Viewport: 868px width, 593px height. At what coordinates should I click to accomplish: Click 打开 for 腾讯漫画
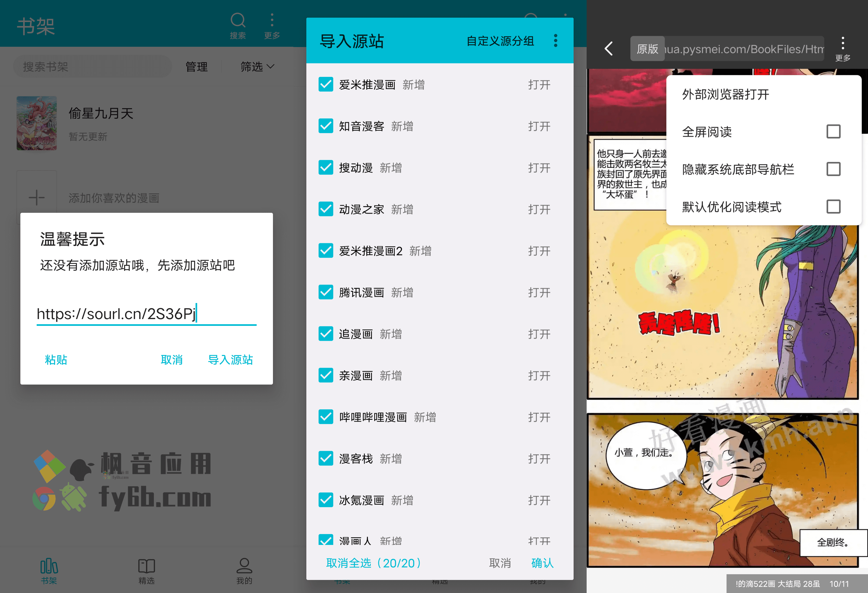tap(539, 292)
